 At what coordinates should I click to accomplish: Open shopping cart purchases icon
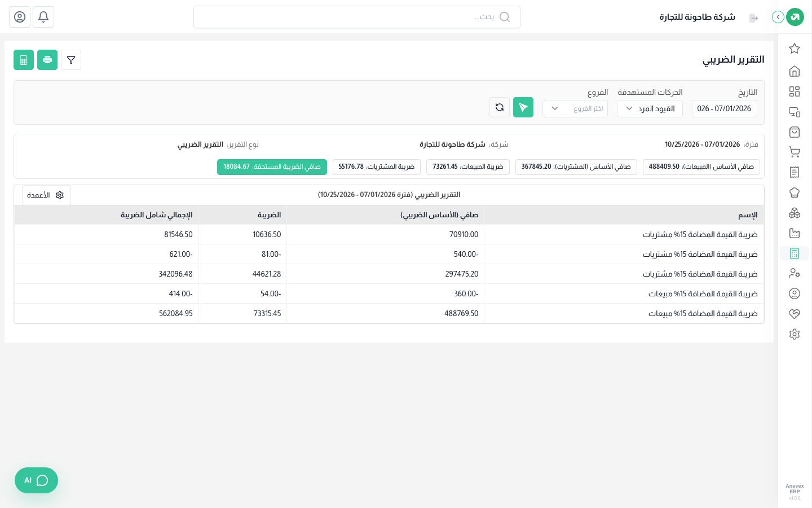(795, 152)
